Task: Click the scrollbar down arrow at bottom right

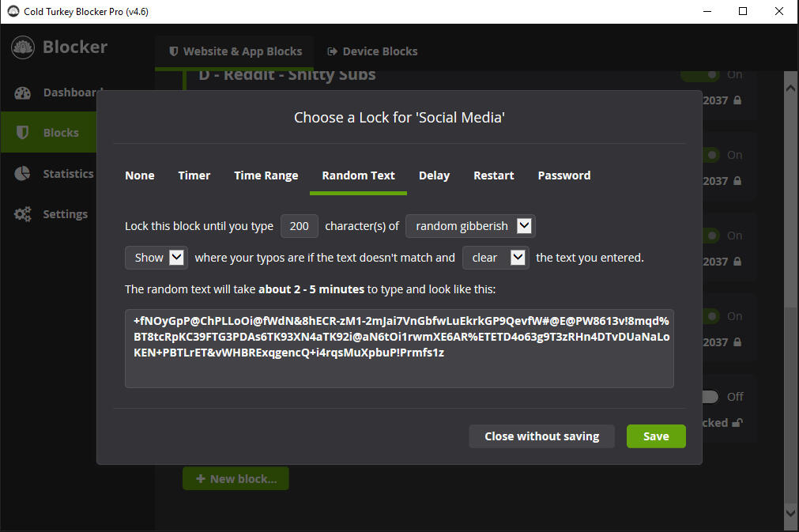Action: [790, 513]
